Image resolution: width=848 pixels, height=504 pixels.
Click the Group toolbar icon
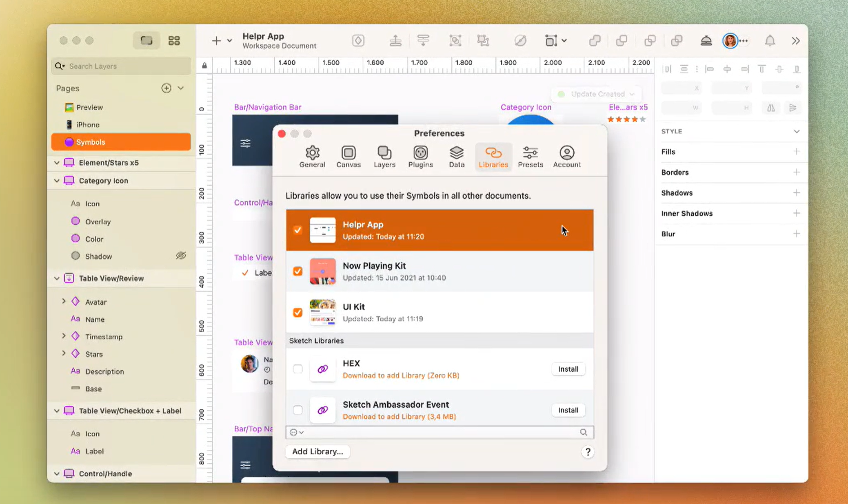(455, 40)
